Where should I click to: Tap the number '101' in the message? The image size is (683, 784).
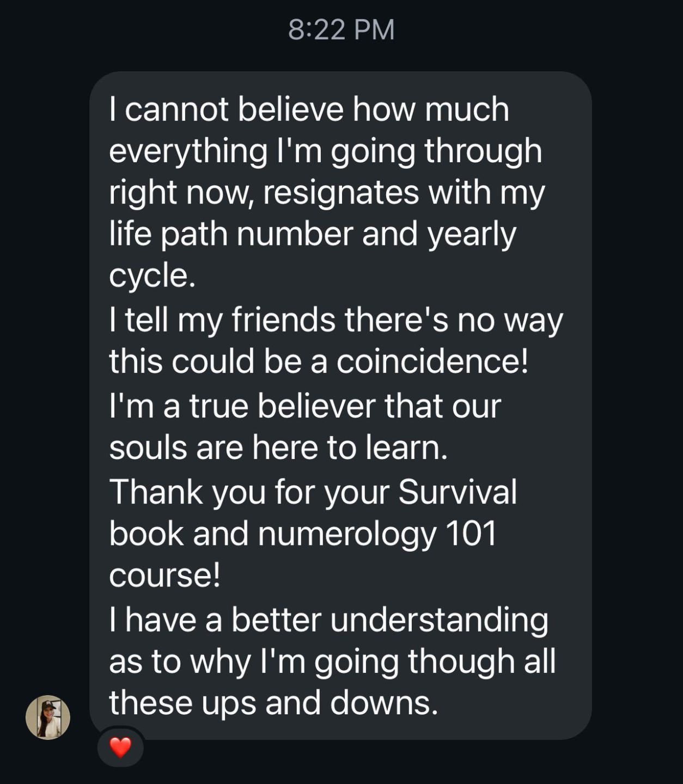tap(471, 534)
